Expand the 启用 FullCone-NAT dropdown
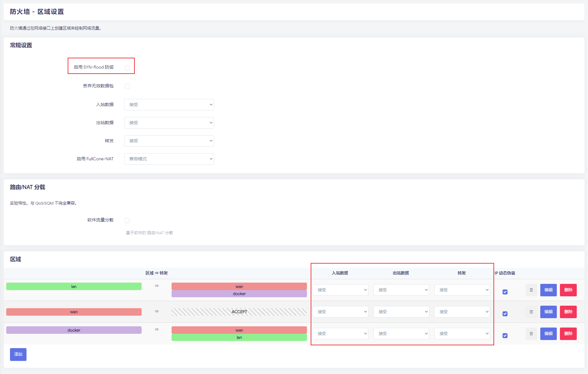This screenshot has width=588, height=374. click(169, 159)
